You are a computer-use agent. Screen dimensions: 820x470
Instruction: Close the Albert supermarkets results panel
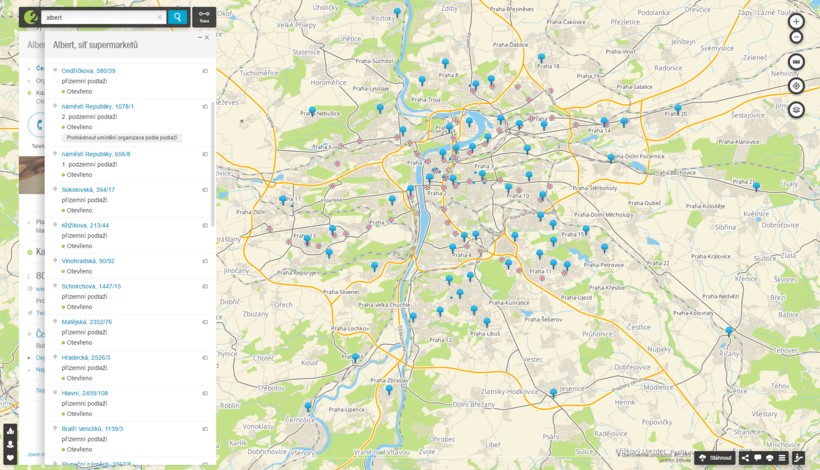207,38
